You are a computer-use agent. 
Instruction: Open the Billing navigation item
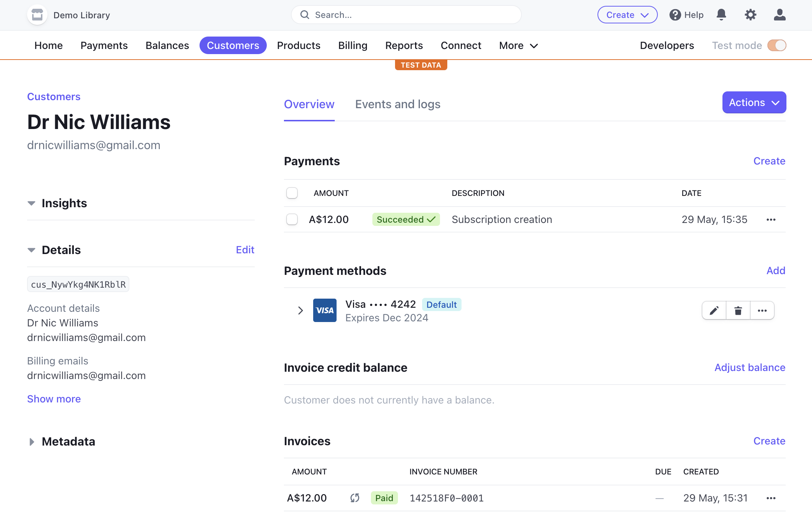[x=353, y=45]
